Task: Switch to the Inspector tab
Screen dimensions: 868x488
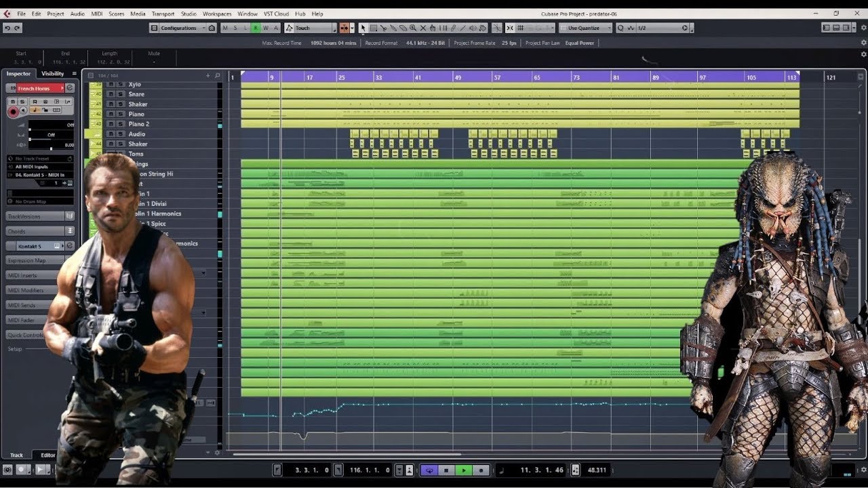Action: coord(19,73)
